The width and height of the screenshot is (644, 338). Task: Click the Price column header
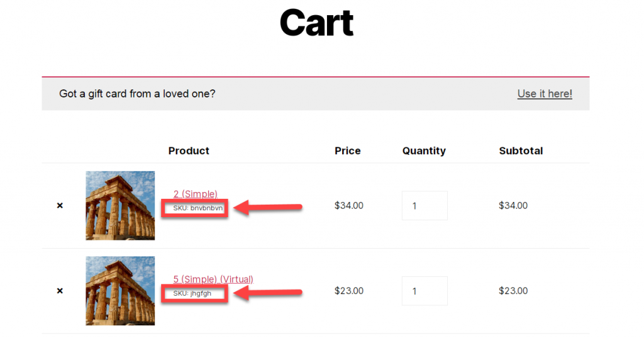pos(347,151)
